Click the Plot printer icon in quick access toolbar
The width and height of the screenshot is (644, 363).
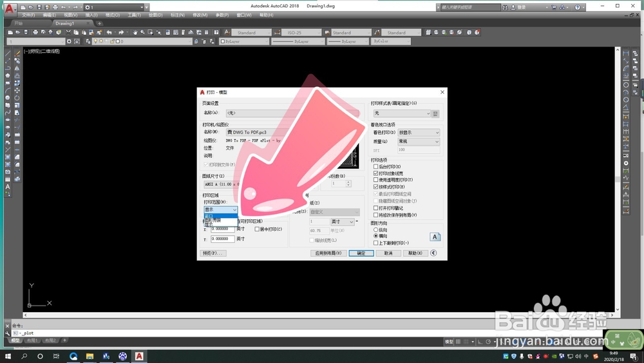[55, 7]
